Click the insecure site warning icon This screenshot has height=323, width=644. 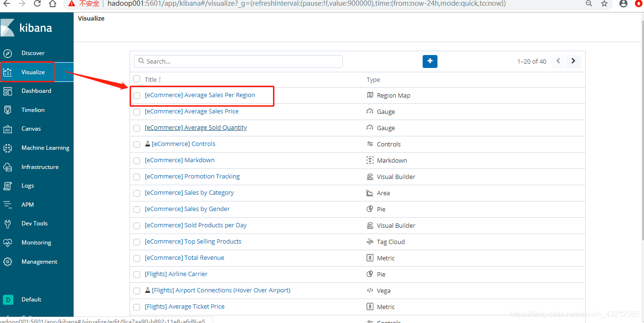[x=71, y=3]
